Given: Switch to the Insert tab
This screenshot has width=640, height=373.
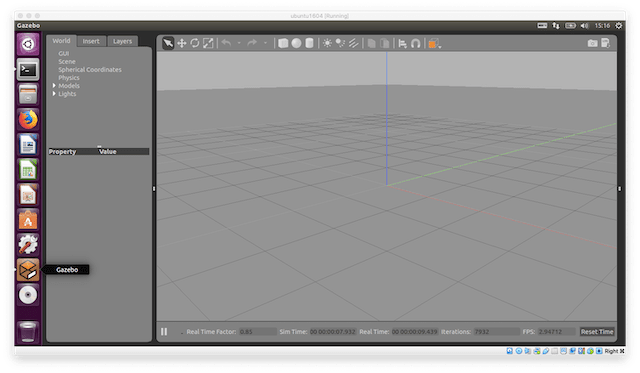Looking at the screenshot, I should [x=91, y=41].
